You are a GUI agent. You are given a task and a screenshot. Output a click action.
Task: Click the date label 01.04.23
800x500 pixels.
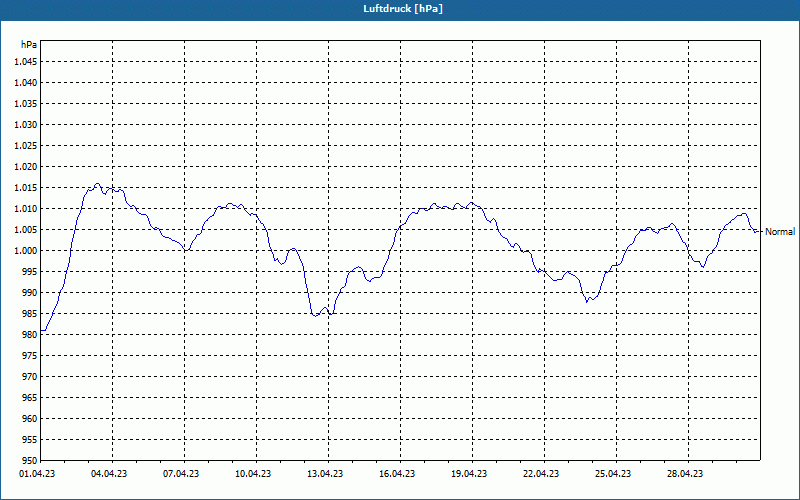click(37, 474)
